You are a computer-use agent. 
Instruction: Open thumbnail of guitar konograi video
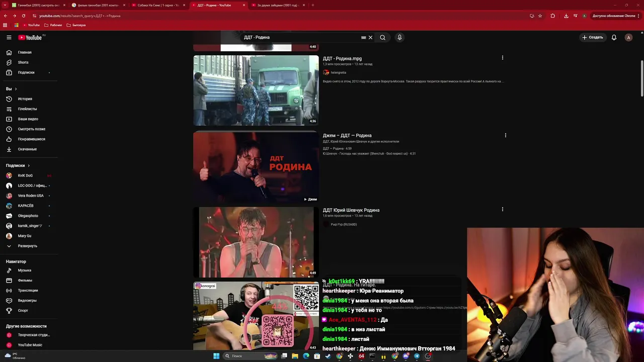coord(256,316)
